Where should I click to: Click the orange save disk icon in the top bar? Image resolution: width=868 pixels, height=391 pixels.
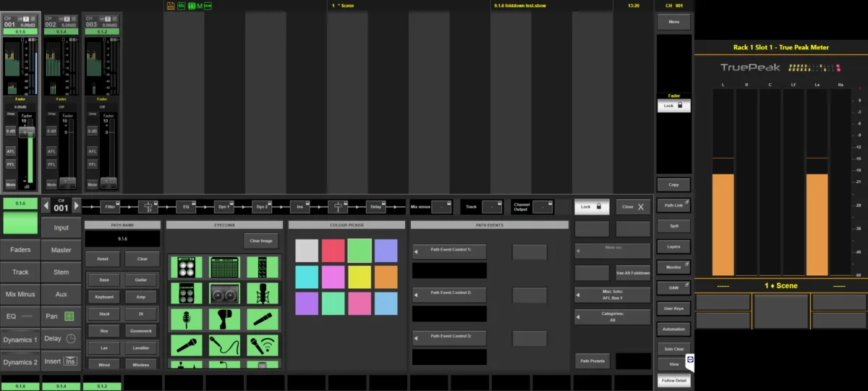pos(171,6)
